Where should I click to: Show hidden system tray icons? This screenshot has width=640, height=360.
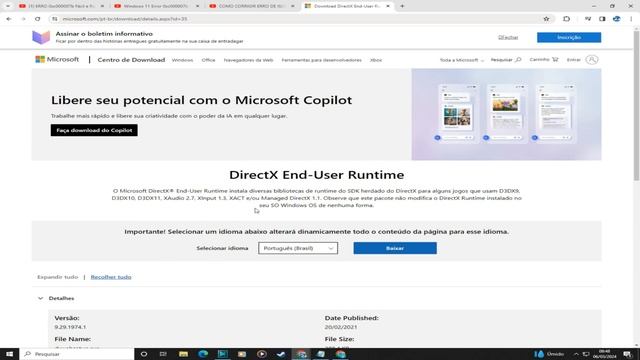click(576, 354)
